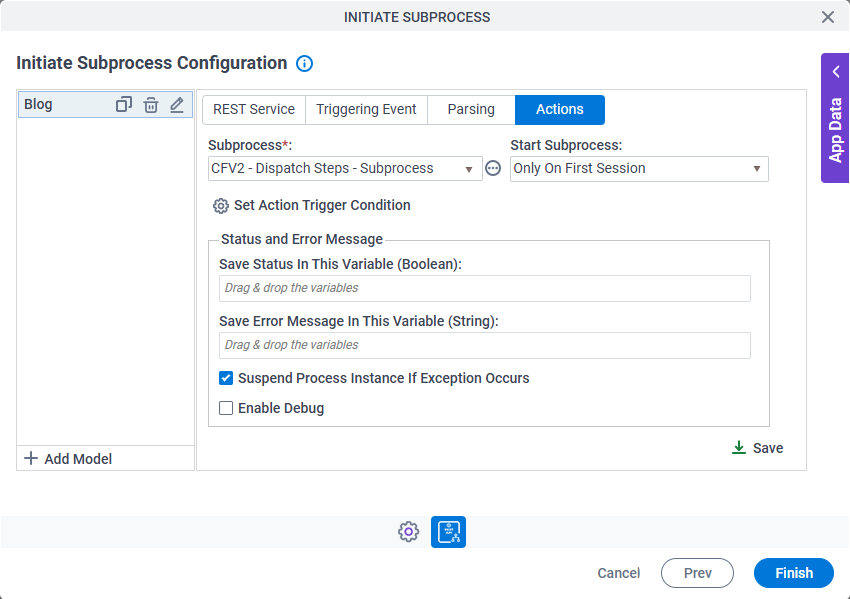Image resolution: width=850 pixels, height=599 pixels.
Task: Delete the Blog model
Action: coord(150,104)
